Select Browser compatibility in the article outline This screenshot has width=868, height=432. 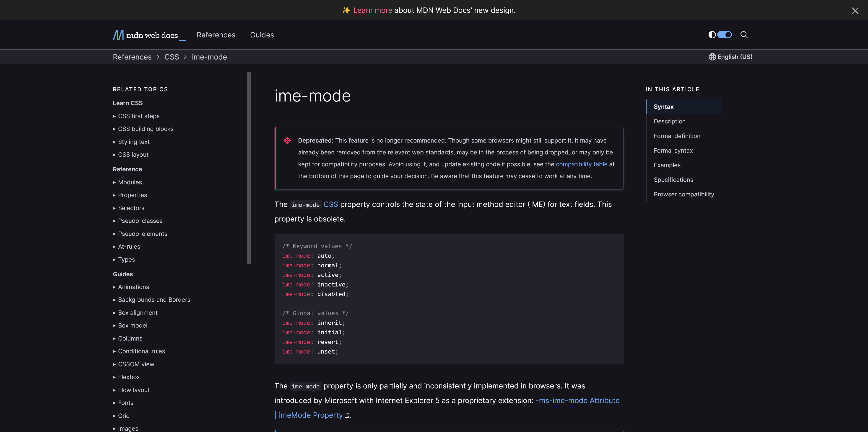[x=684, y=194]
